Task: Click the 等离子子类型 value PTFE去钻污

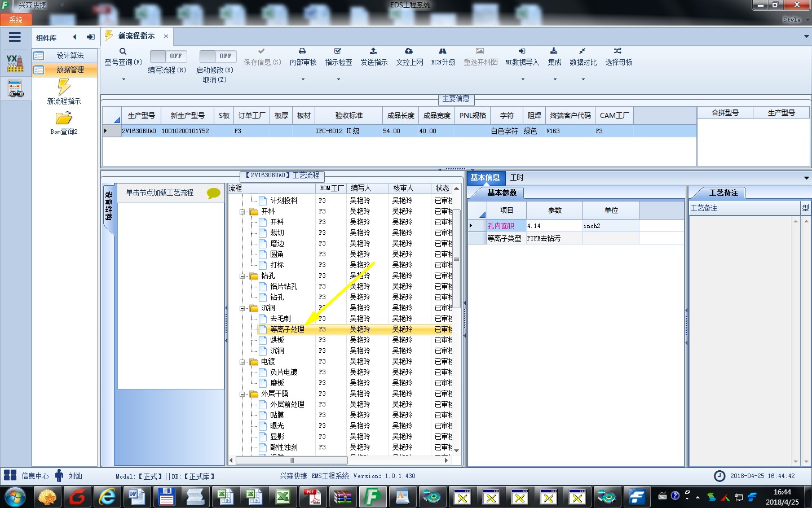Action: pyautogui.click(x=554, y=238)
